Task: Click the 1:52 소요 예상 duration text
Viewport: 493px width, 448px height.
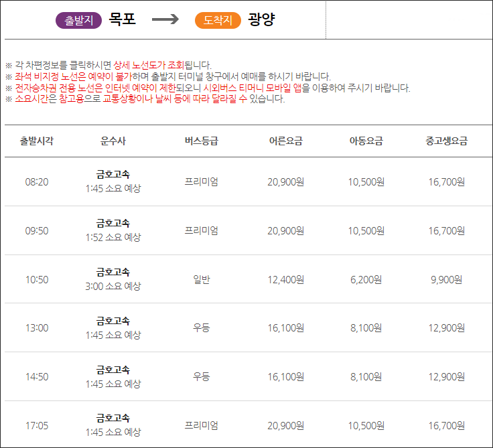Action: tap(113, 237)
